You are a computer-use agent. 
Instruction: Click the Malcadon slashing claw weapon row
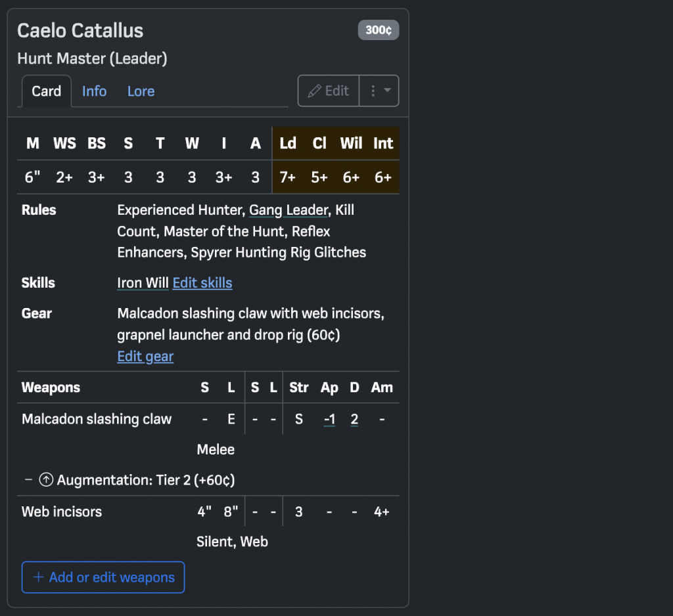(x=97, y=419)
